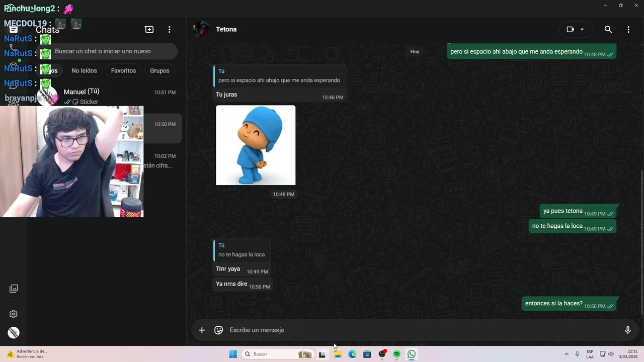This screenshot has width=644, height=362.
Task: Open the Tetona chat options menu
Action: pyautogui.click(x=628, y=29)
